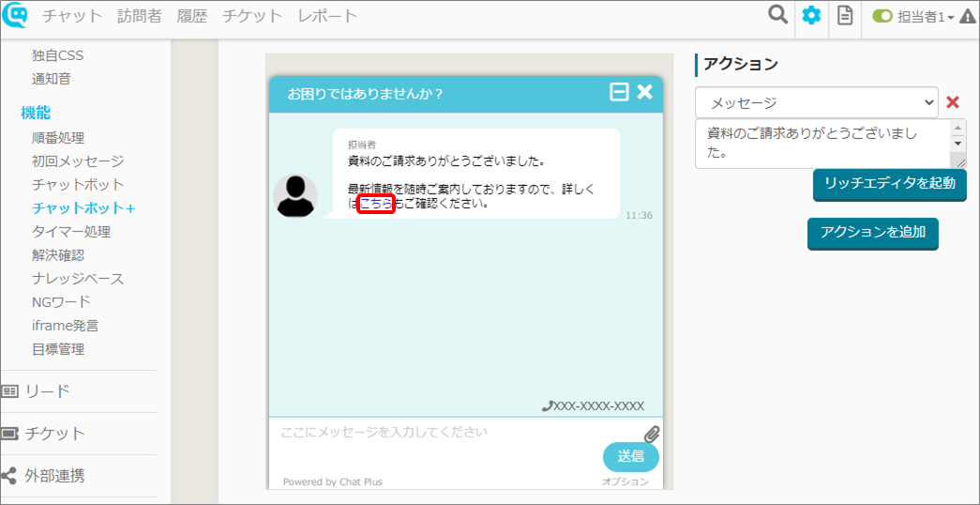Image resolution: width=980 pixels, height=505 pixels.
Task: Select 初回メッセージ in the sidebar
Action: 78,161
